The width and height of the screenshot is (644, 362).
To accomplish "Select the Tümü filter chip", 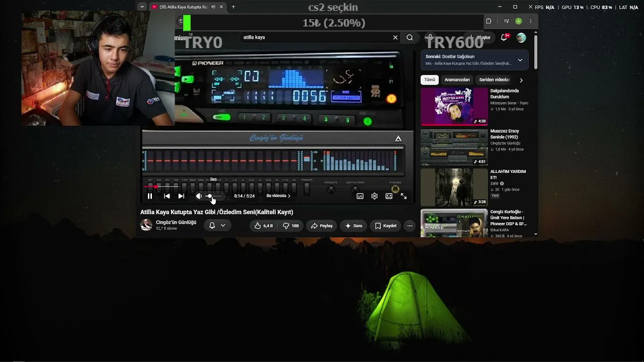I will (x=430, y=80).
